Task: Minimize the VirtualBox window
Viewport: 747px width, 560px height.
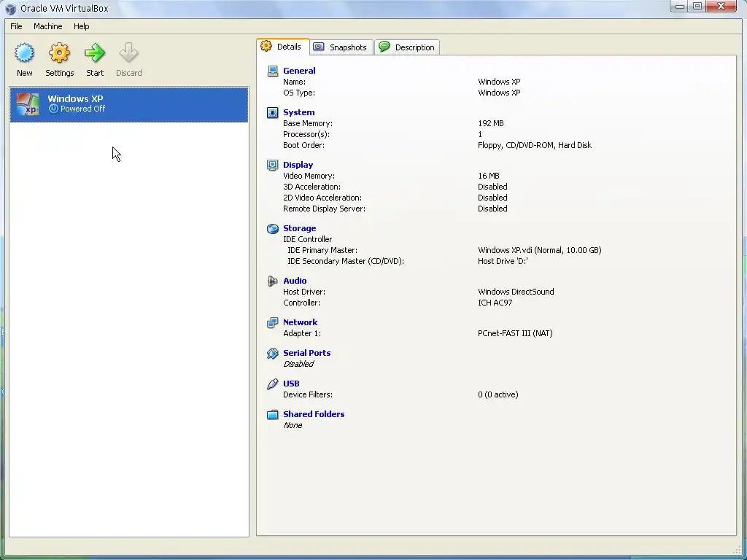Action: coord(680,6)
